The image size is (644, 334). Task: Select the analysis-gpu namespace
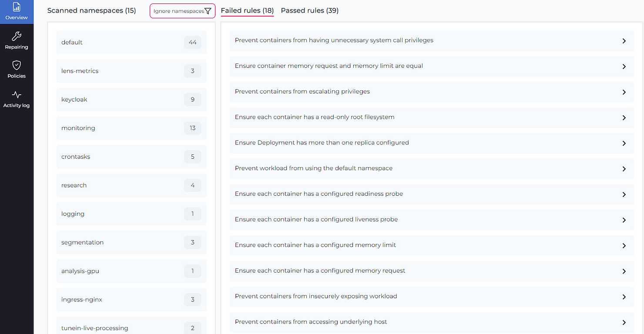click(x=131, y=271)
